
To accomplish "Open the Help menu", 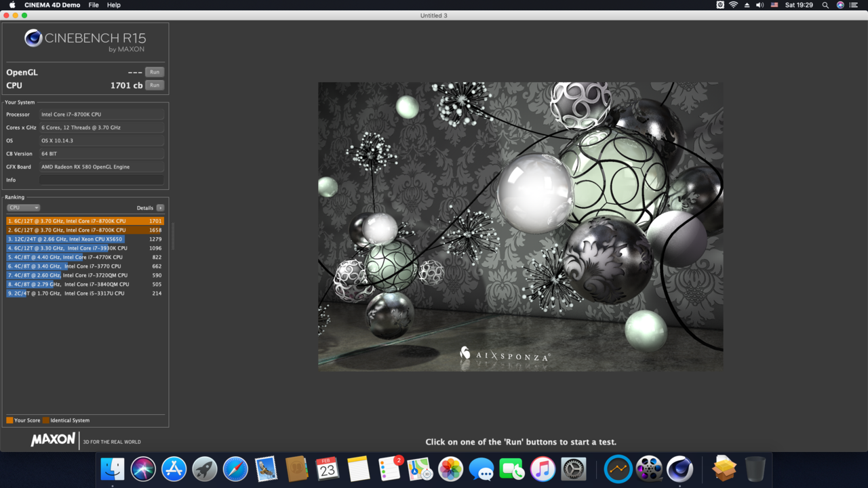I will pyautogui.click(x=114, y=5).
